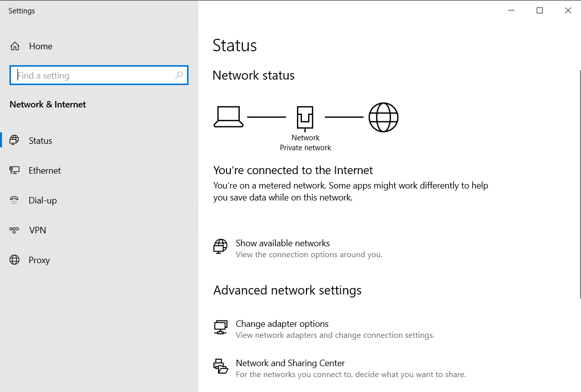Click the VPN icon in sidebar

click(14, 230)
